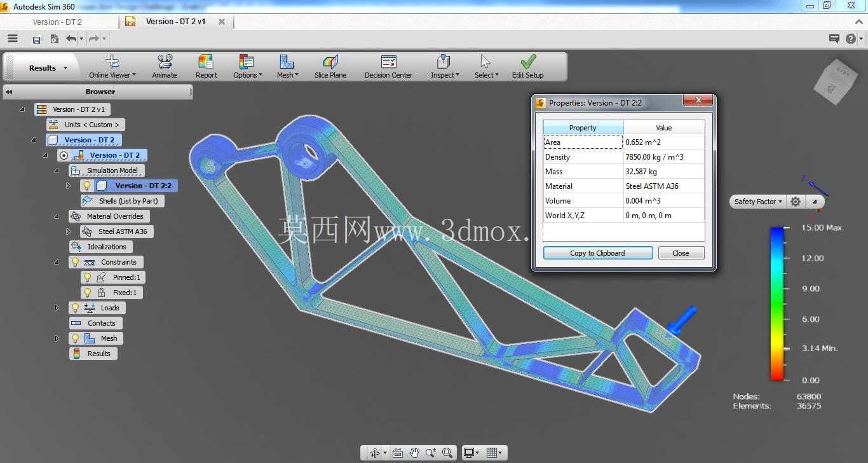The image size is (868, 463).
Task: Toggle the Constraints visibility light bulb
Action: [x=75, y=262]
